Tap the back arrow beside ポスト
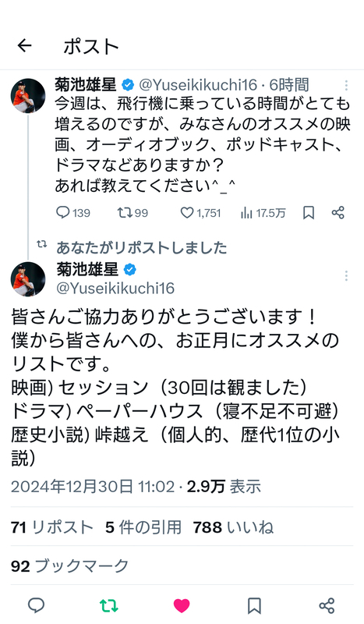364x624 pixels. [x=24, y=46]
